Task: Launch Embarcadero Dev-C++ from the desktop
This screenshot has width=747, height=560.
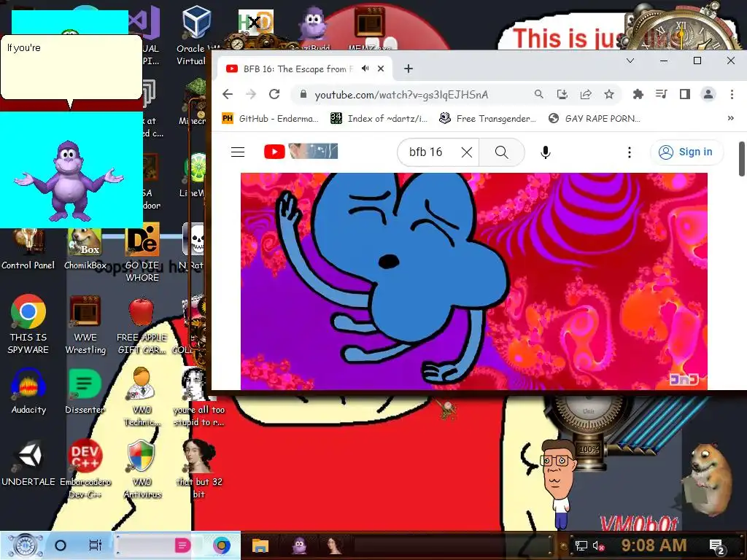Action: (x=85, y=469)
